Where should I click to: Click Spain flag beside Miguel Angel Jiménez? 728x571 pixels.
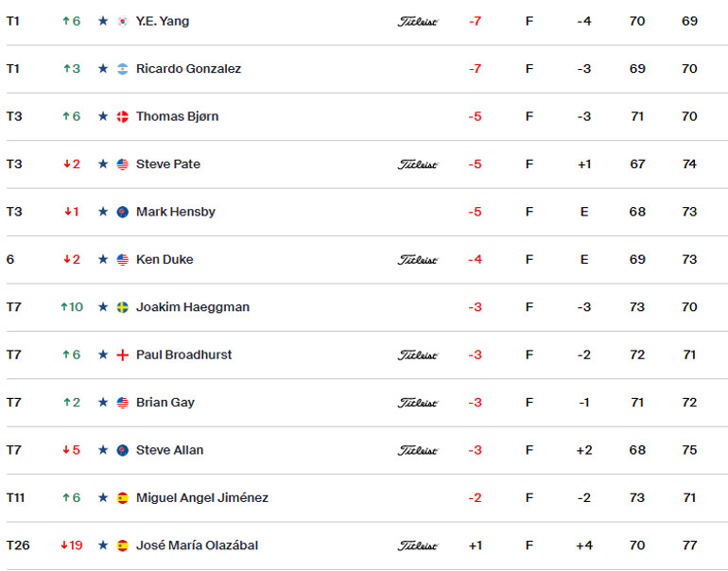pyautogui.click(x=123, y=497)
